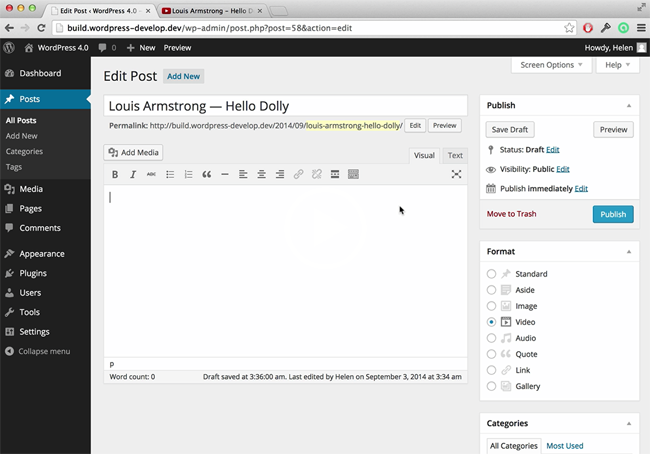650x454 pixels.
Task: Edit the Publish immediately link
Action: 581,189
